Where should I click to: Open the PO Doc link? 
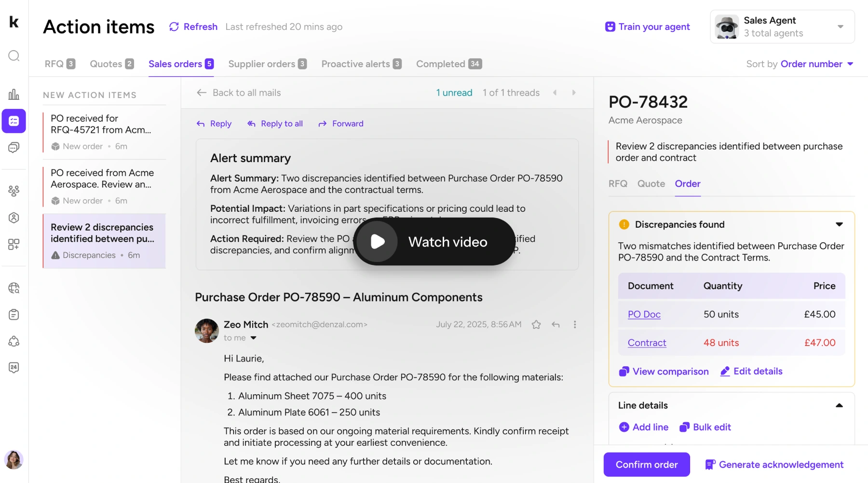[644, 315]
